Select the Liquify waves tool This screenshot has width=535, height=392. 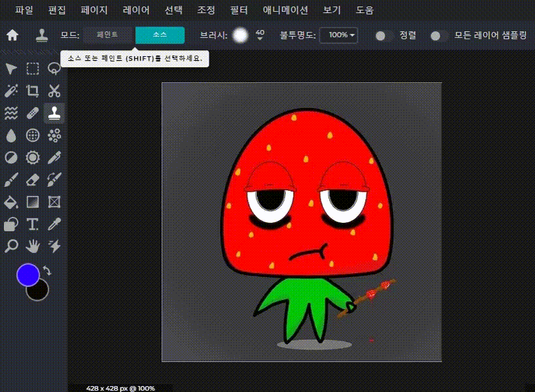pos(11,113)
